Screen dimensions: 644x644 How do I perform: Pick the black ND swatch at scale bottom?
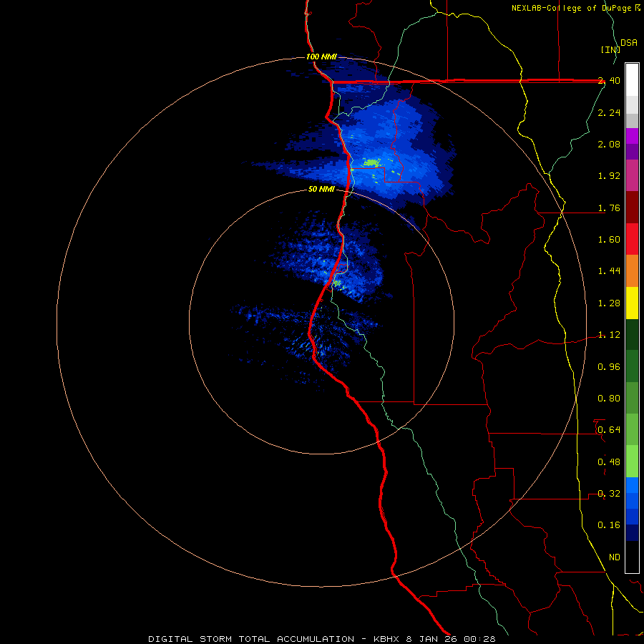coord(632,557)
